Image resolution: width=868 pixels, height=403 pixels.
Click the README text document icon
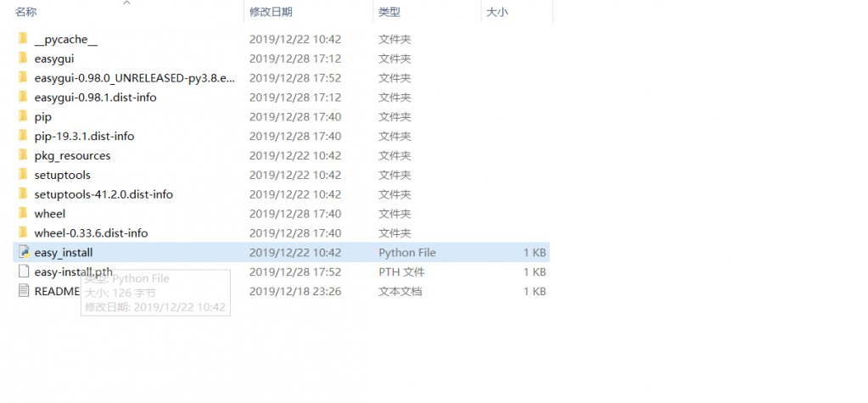point(23,291)
